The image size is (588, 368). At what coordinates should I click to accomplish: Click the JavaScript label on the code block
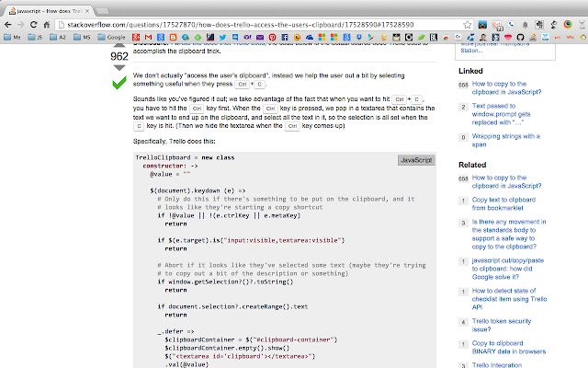pyautogui.click(x=416, y=160)
